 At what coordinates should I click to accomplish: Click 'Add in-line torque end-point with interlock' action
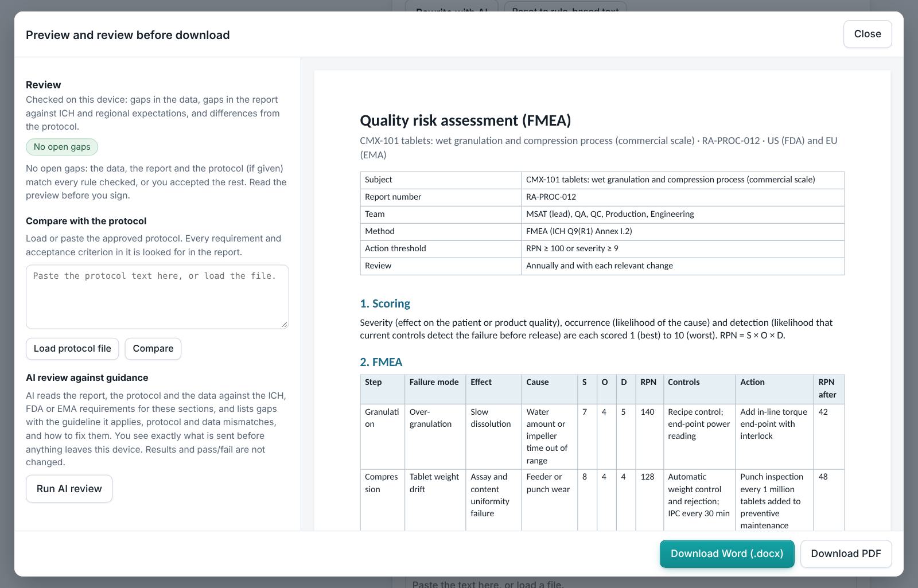click(x=774, y=436)
